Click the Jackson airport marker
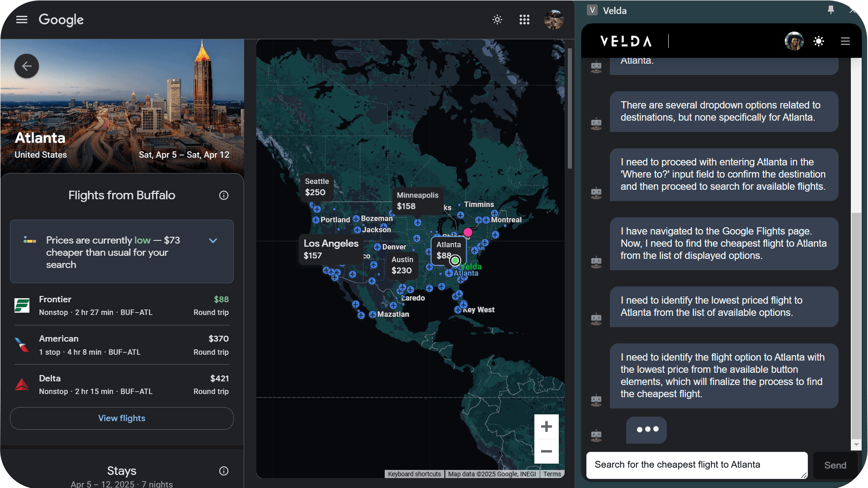Image resolution: width=868 pixels, height=488 pixels. 358,230
